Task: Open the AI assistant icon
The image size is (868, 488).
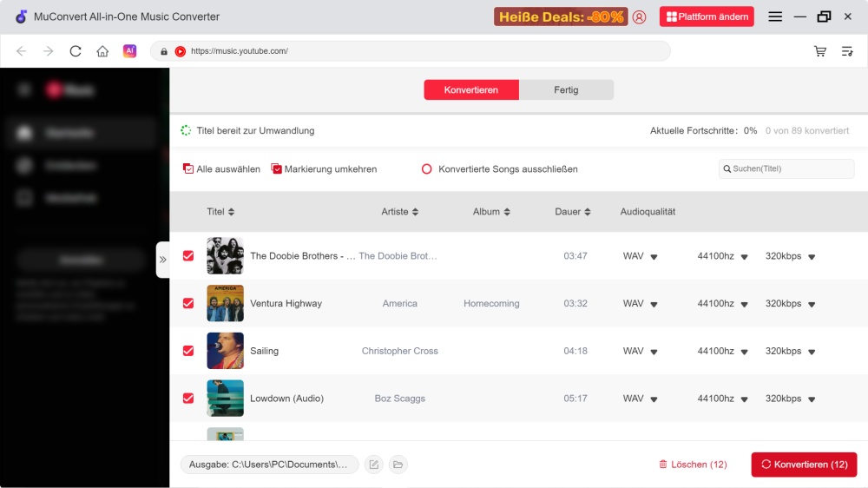Action: coord(129,51)
